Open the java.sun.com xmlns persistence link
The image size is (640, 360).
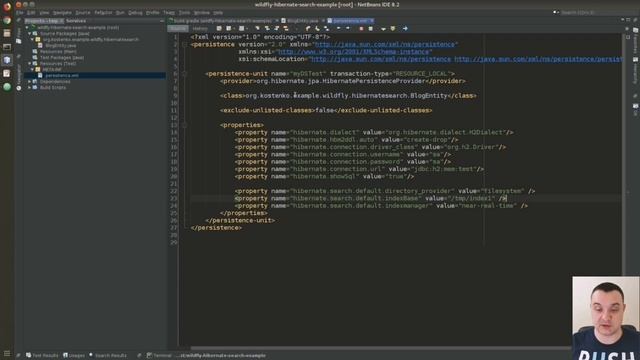384,44
